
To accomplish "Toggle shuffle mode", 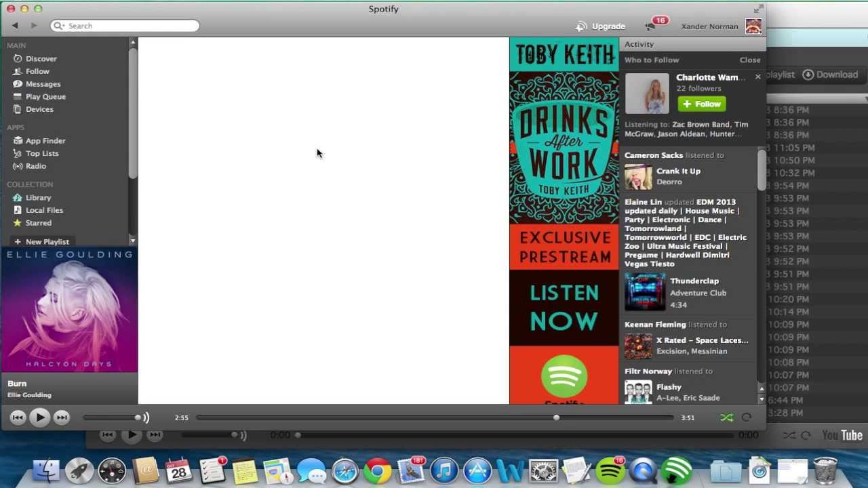I will pos(726,418).
